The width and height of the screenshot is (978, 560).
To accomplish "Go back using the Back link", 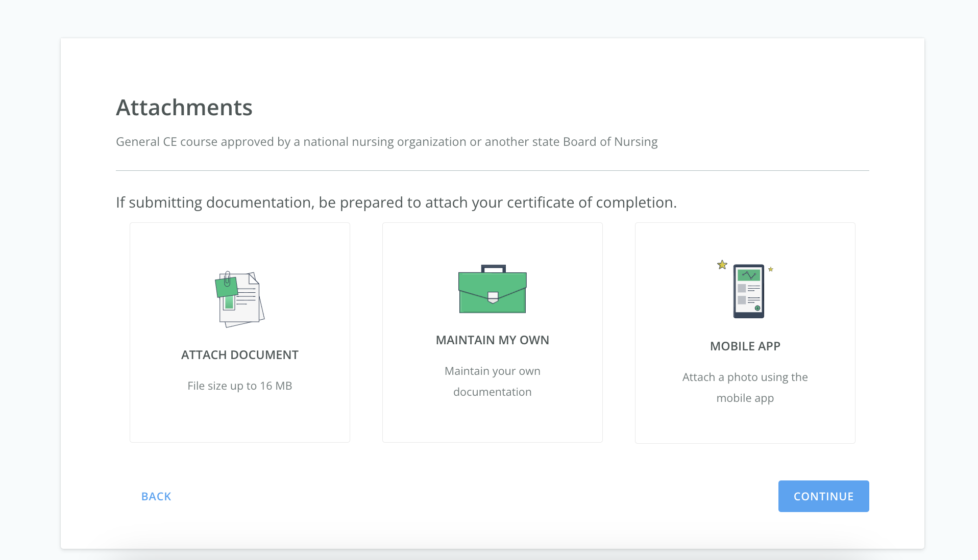I will (x=156, y=496).
